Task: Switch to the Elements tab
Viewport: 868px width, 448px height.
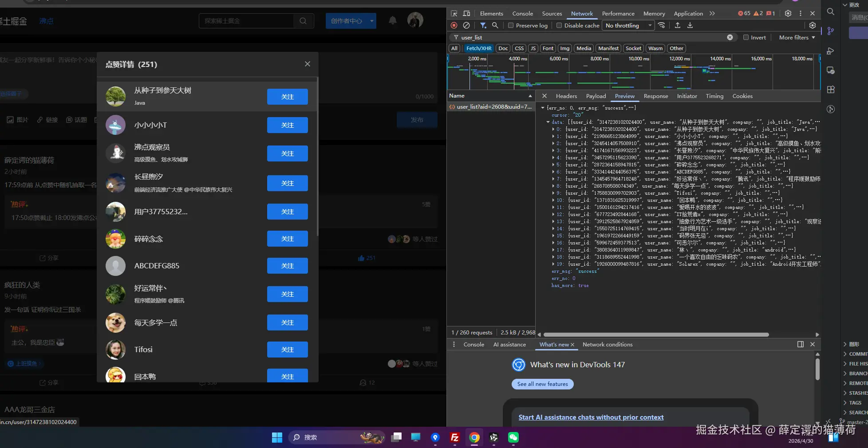Action: point(492,13)
